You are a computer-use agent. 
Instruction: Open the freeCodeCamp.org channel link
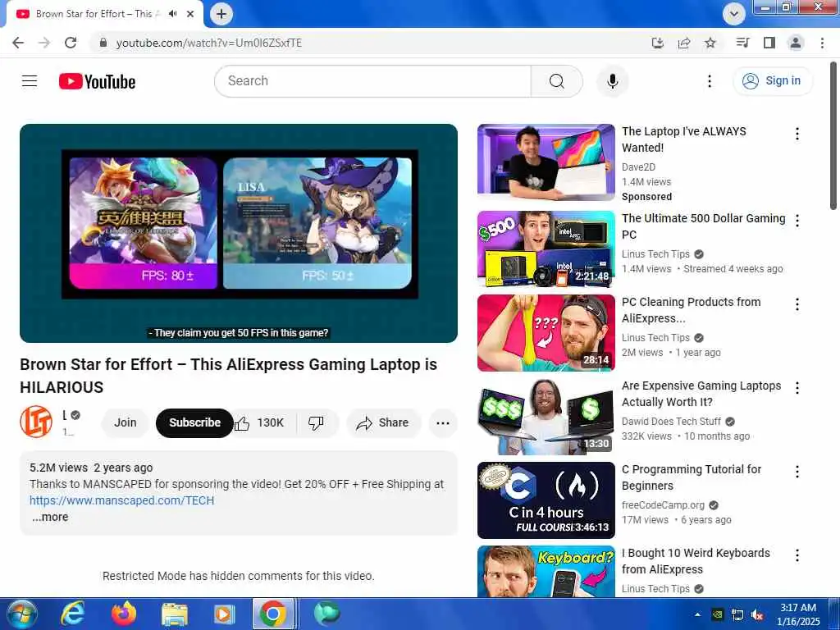tap(663, 505)
